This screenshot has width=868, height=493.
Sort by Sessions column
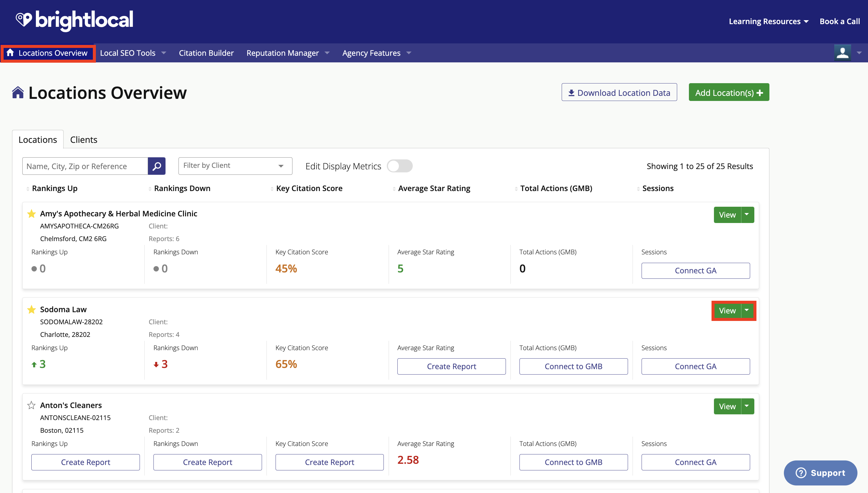click(x=655, y=188)
